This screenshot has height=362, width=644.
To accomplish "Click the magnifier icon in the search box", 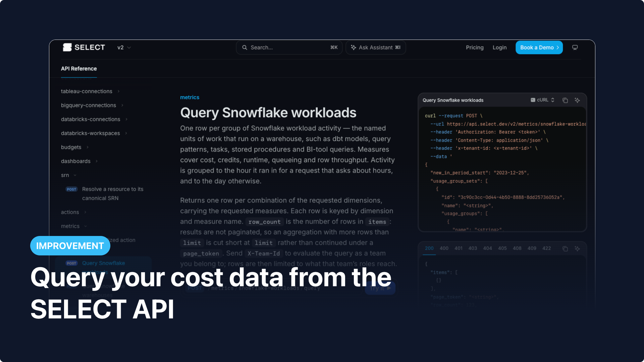I will (x=245, y=48).
